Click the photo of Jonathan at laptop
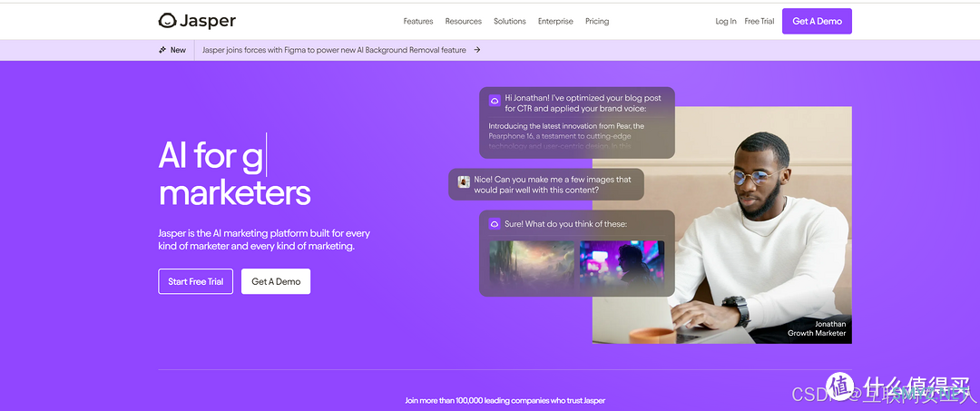The image size is (980, 411). pyautogui.click(x=722, y=225)
